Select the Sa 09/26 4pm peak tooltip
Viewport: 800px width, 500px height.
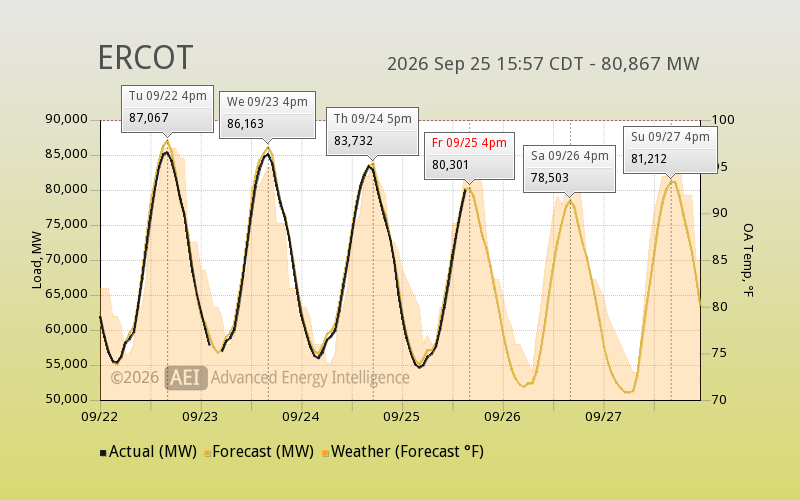pyautogui.click(x=569, y=169)
